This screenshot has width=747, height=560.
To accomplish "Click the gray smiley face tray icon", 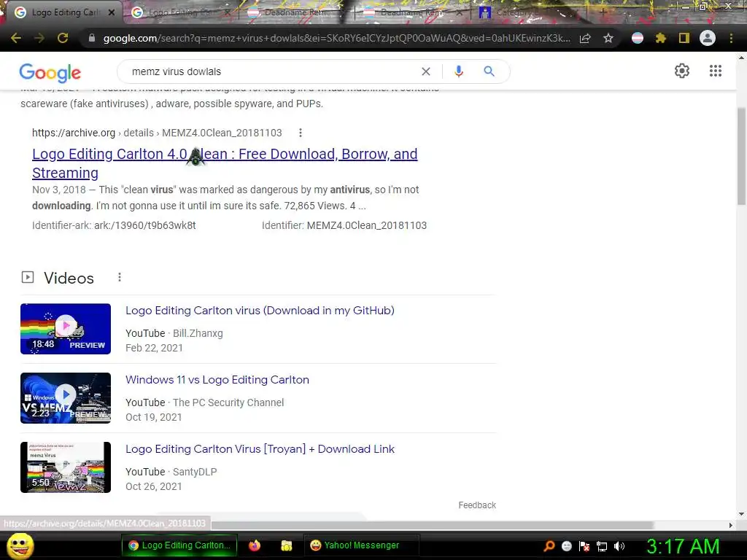I will tap(566, 546).
